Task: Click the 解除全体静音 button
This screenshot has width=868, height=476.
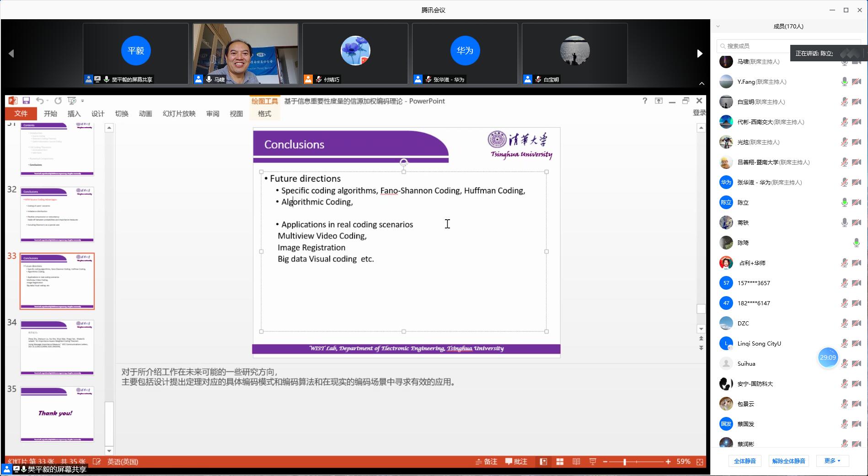Action: [788, 461]
